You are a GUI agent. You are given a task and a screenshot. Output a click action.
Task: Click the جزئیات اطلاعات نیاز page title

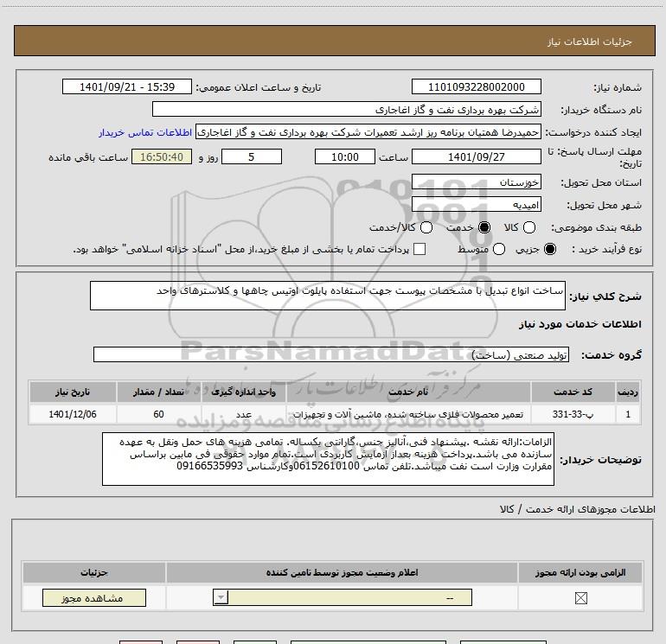[x=589, y=41]
